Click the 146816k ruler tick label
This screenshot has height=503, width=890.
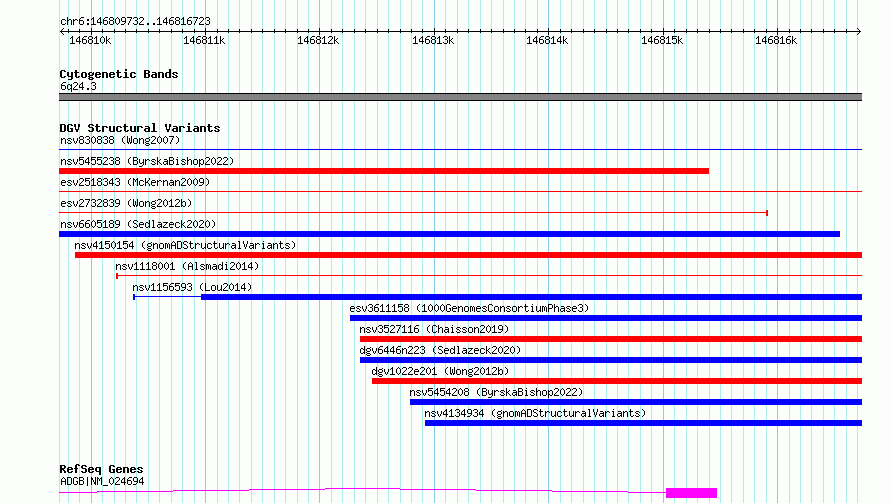pos(776,40)
